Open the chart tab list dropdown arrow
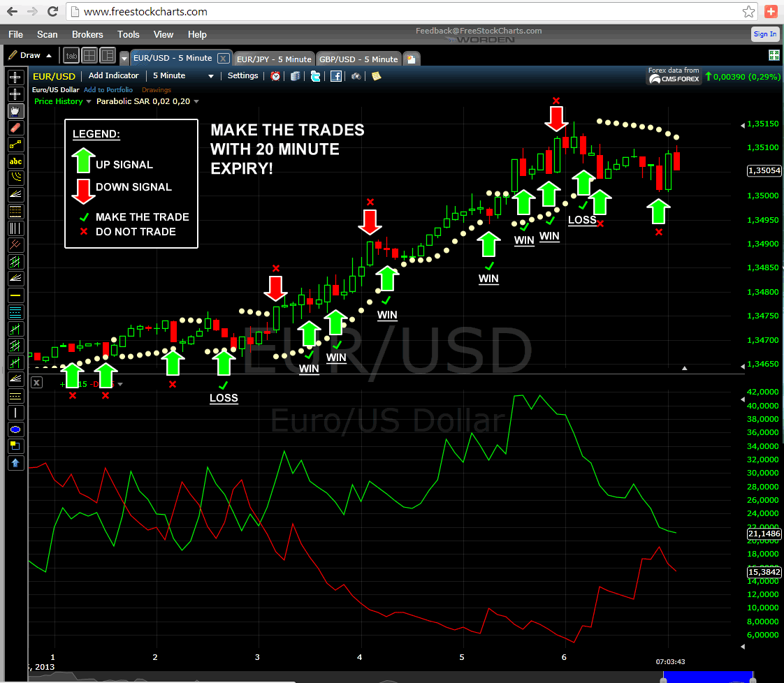Image resolution: width=784 pixels, height=683 pixels. pos(124,59)
